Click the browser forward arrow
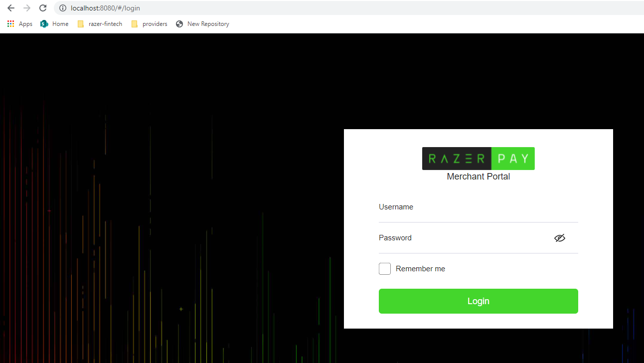Screen dimensions: 644x363 tap(27, 8)
